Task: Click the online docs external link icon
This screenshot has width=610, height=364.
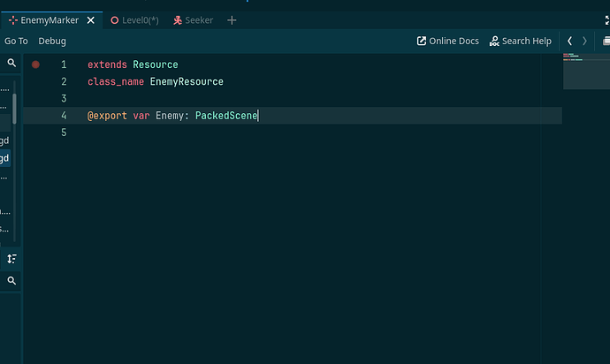Action: 422,41
